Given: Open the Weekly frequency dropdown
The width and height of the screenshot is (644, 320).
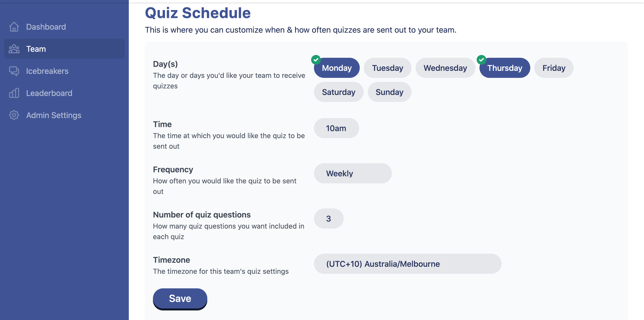Looking at the screenshot, I should click(353, 173).
